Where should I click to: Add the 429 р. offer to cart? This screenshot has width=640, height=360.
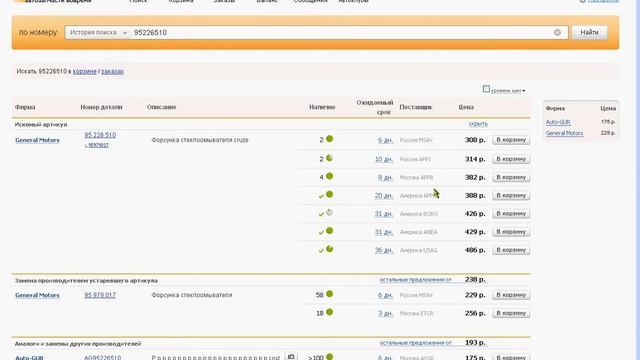[511, 231]
